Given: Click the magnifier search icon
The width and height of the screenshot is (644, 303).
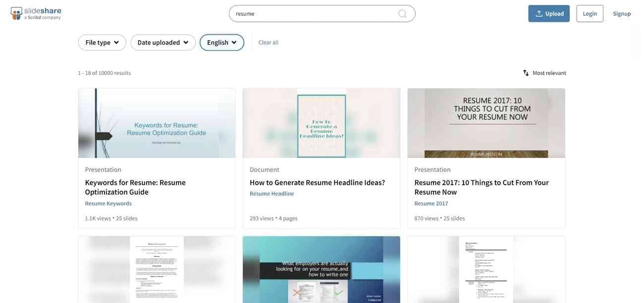Looking at the screenshot, I should [403, 14].
